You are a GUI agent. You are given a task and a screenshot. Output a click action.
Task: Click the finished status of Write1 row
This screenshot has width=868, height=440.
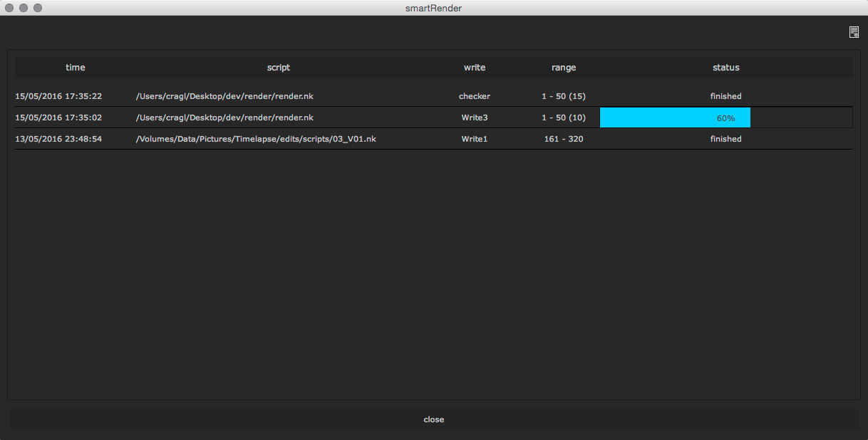[726, 139]
